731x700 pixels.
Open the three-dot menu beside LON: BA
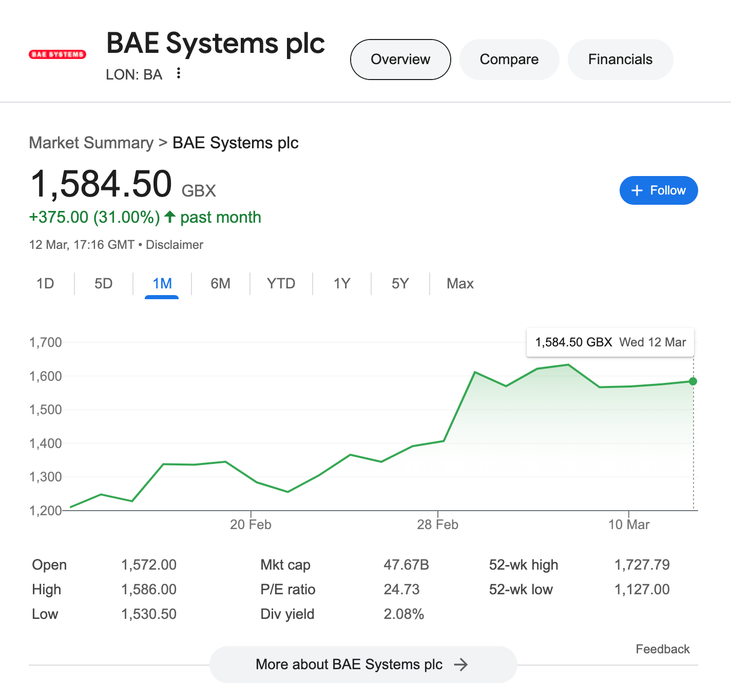coord(178,73)
